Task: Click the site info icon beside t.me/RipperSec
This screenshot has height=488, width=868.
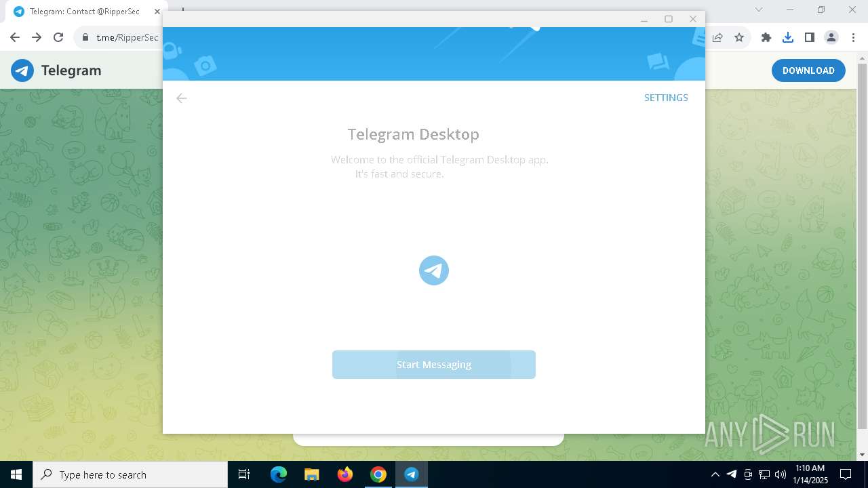Action: pyautogui.click(x=85, y=37)
